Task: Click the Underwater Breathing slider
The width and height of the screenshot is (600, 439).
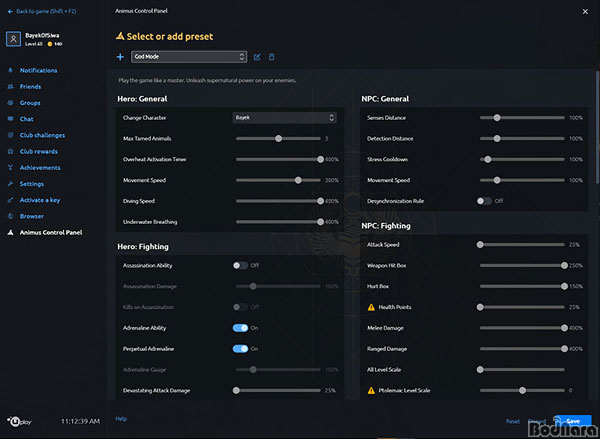Action: (278, 222)
